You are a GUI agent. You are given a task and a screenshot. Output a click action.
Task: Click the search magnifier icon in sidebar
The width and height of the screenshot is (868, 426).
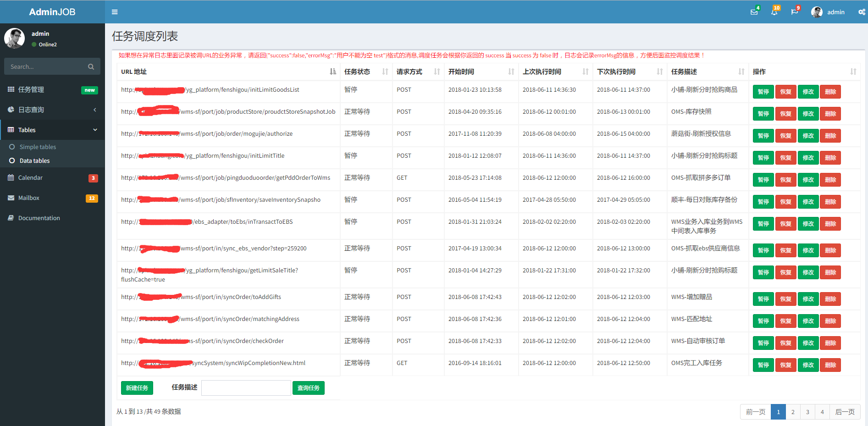[x=91, y=66]
